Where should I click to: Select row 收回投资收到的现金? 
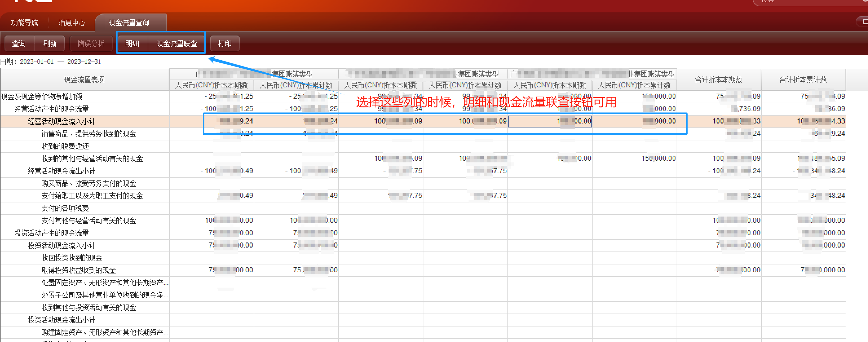[x=423, y=258]
